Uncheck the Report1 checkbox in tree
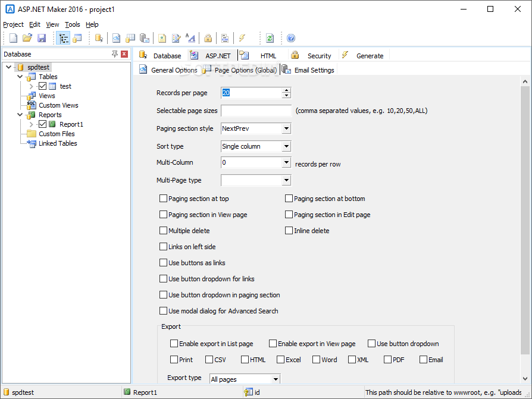This screenshot has width=532, height=399. pos(42,124)
